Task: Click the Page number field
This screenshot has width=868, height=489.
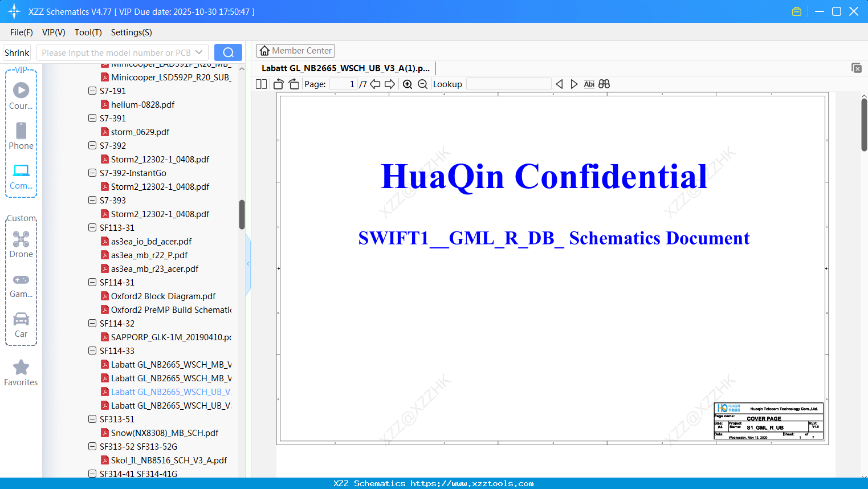Action: tap(343, 84)
